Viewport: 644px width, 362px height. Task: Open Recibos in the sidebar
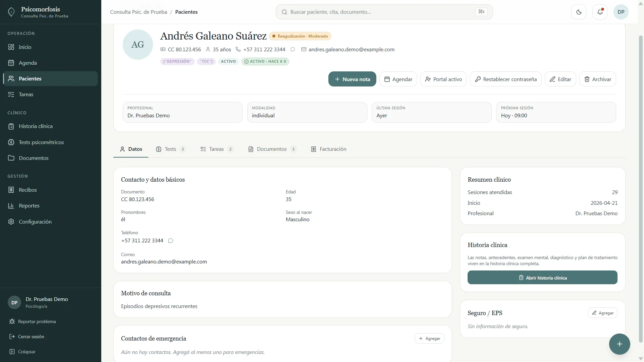click(51, 190)
